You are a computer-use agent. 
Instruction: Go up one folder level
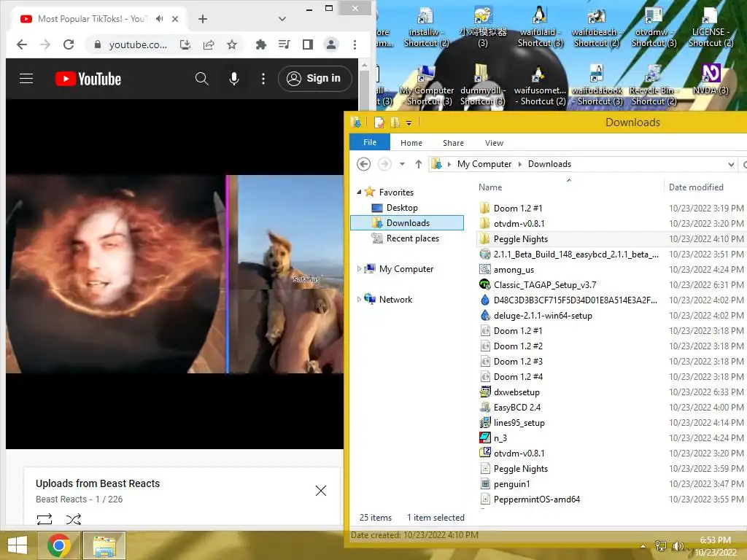pos(418,164)
